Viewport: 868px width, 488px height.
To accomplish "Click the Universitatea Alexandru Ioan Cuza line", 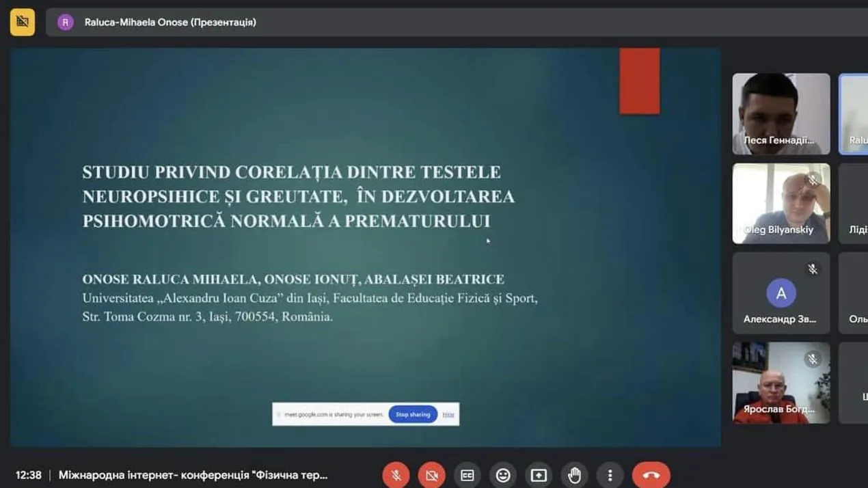I will [x=310, y=299].
